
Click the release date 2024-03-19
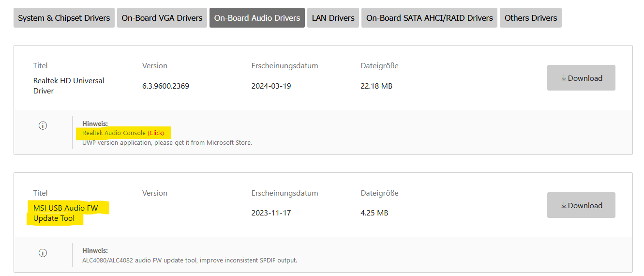pyautogui.click(x=271, y=86)
